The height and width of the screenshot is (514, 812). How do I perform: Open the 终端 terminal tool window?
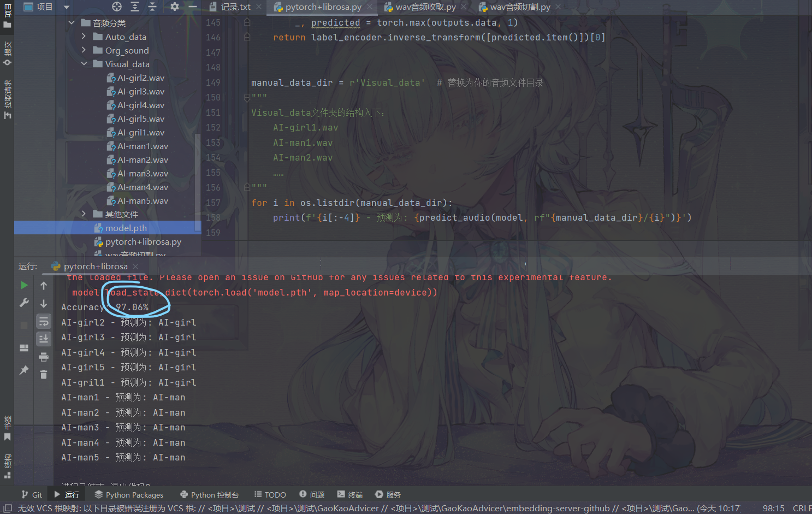tap(350, 494)
